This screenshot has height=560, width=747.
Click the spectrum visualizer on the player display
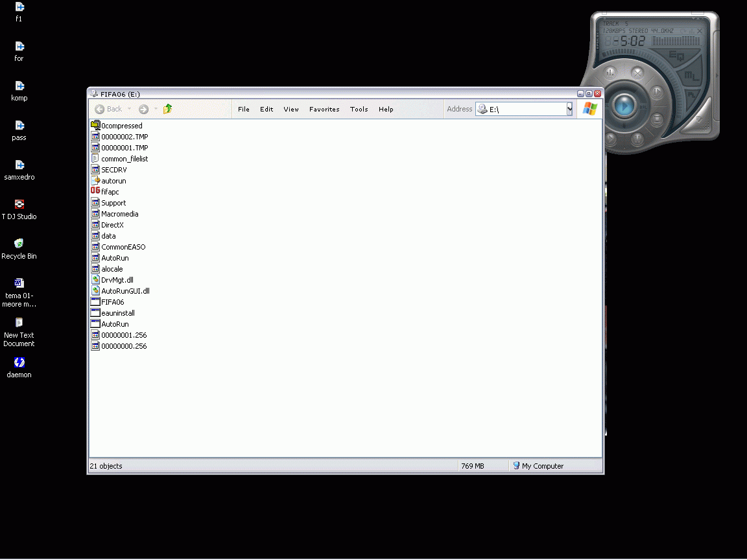tap(676, 41)
